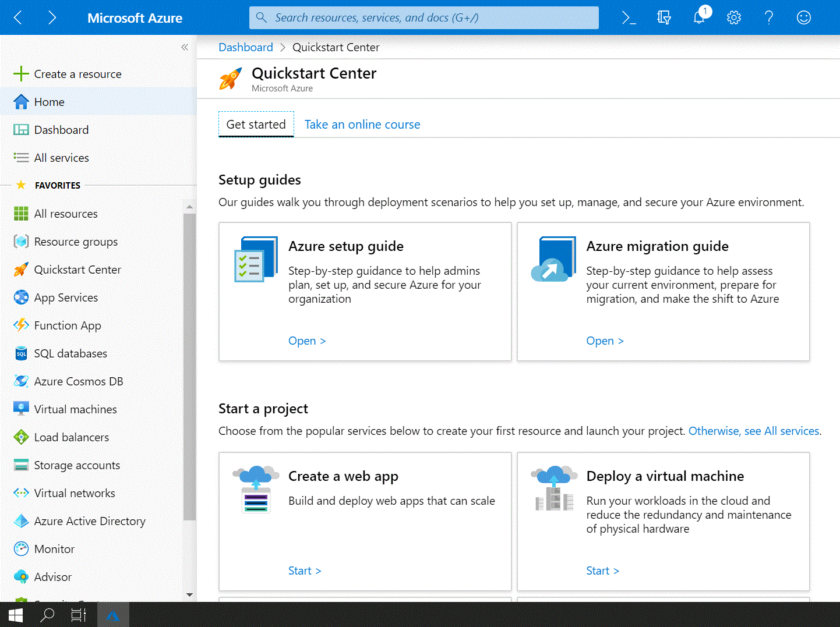Click the Create a web app card icon

click(256, 489)
